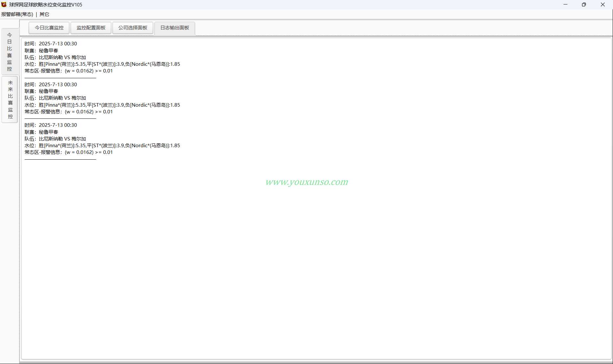Click second log entry's 联赛 秘鲁甲春 line

[42, 91]
